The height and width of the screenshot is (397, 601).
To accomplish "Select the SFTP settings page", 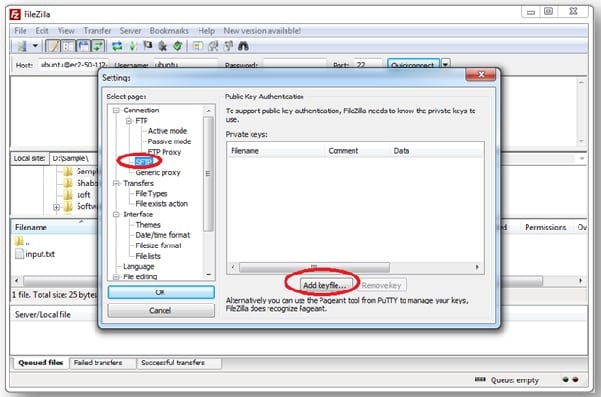I will click(143, 162).
